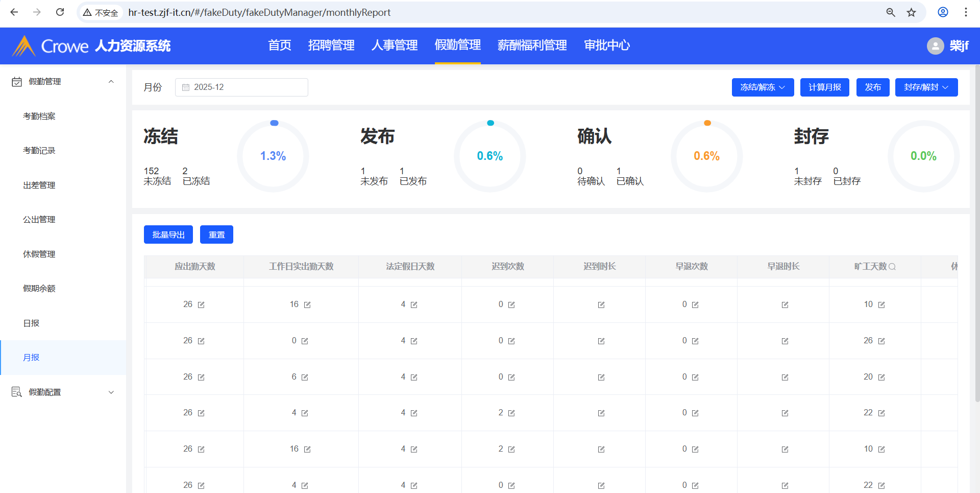The height and width of the screenshot is (493, 980).
Task: Click edit icon next to 旷工天数 value 20
Action: tap(881, 378)
